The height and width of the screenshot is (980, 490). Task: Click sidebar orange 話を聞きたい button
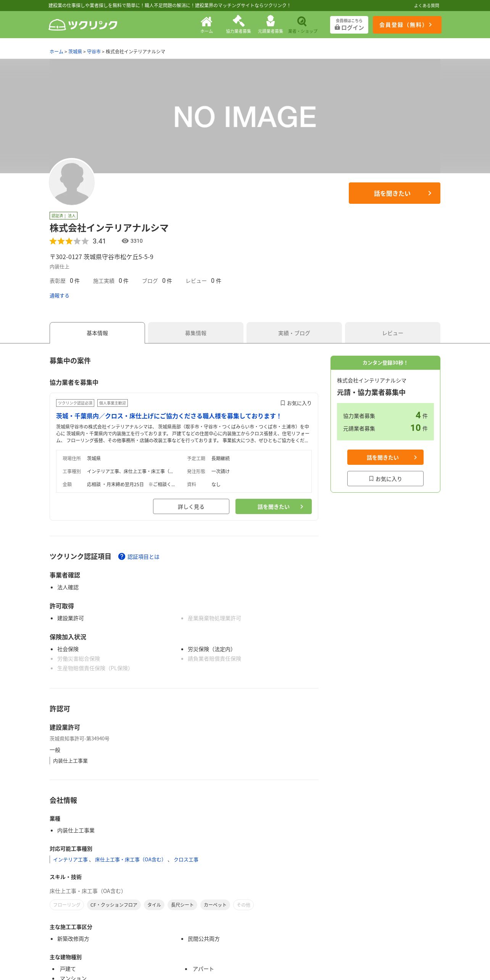(385, 457)
